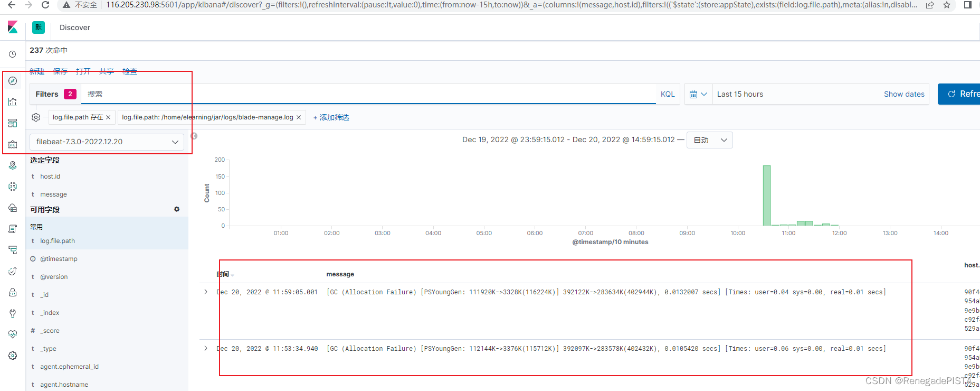
Task: Sort by the 时间 column header
Action: [x=225, y=274]
